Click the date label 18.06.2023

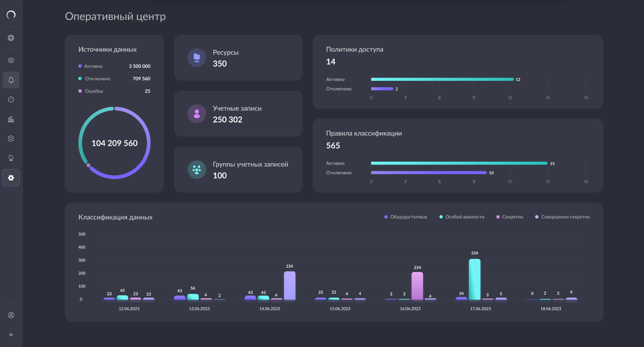click(x=552, y=309)
